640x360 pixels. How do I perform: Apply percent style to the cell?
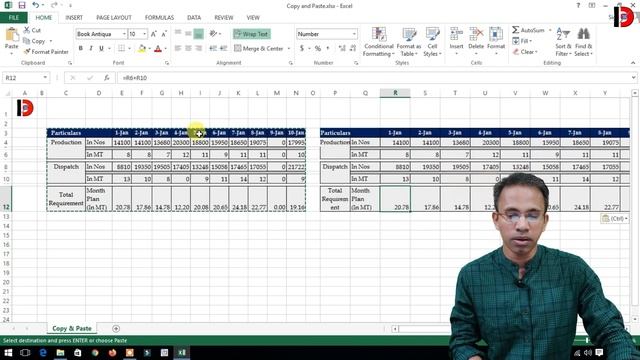click(x=318, y=49)
